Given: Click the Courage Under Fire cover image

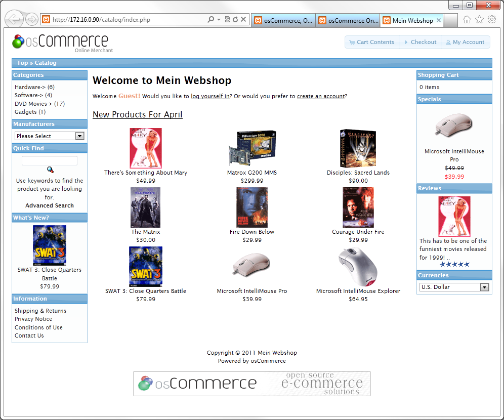Looking at the screenshot, I should [358, 207].
